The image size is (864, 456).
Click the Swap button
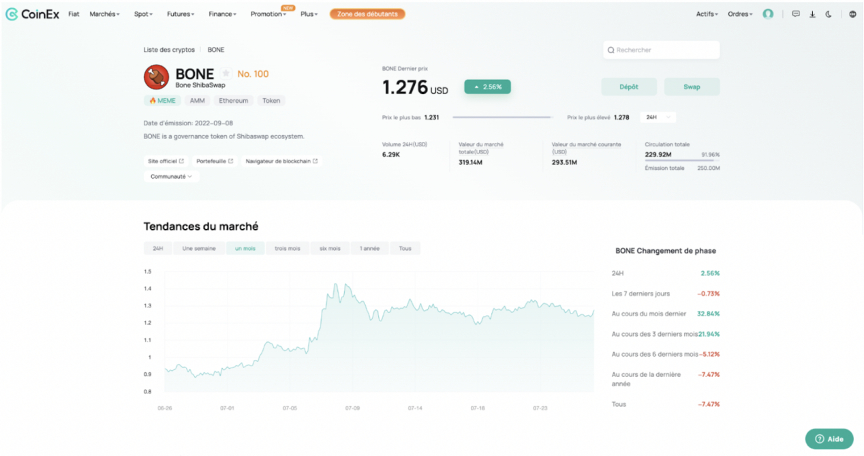click(x=692, y=87)
